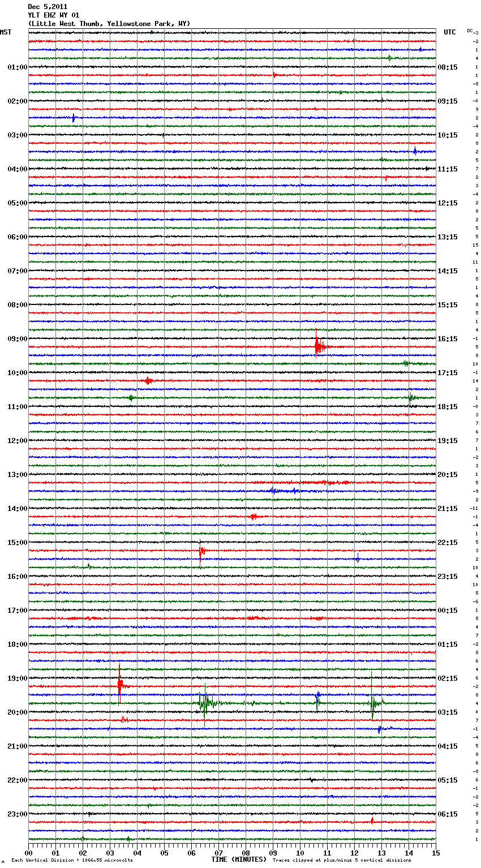
Task: Select the '23:00' MST time label
Action: click(x=17, y=814)
